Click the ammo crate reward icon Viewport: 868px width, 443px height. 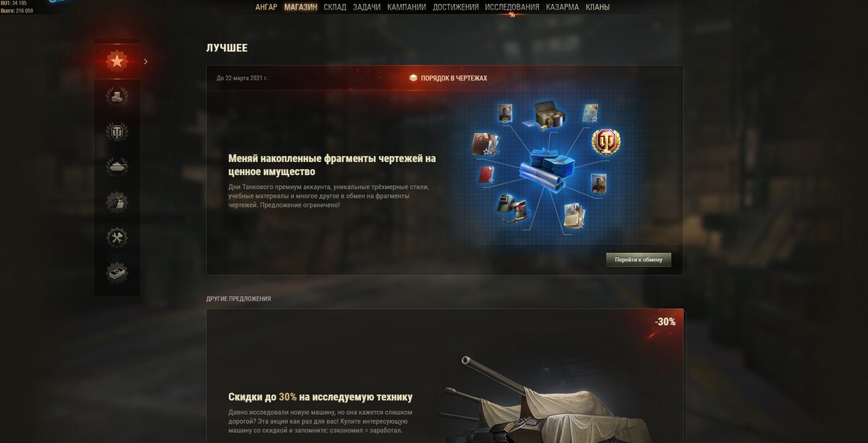click(x=549, y=114)
